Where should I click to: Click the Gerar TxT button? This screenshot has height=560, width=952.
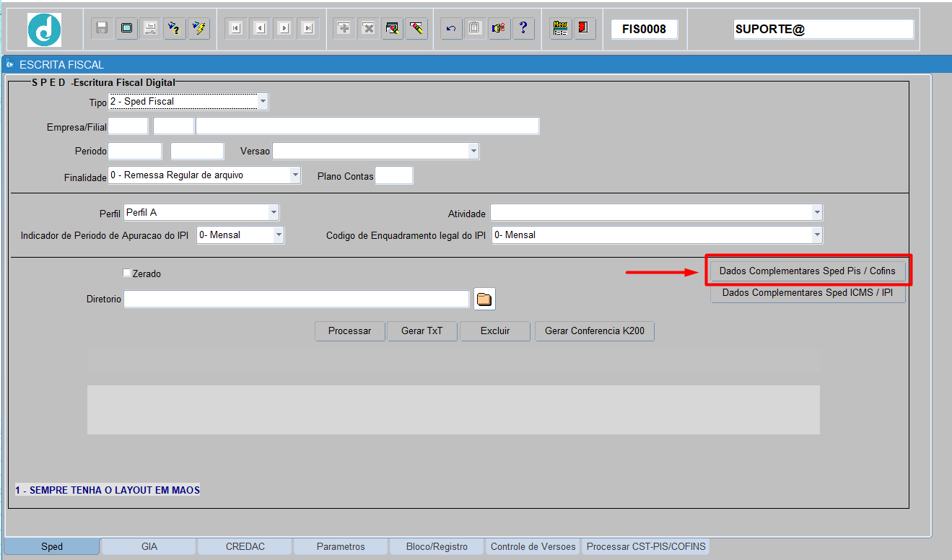point(422,331)
